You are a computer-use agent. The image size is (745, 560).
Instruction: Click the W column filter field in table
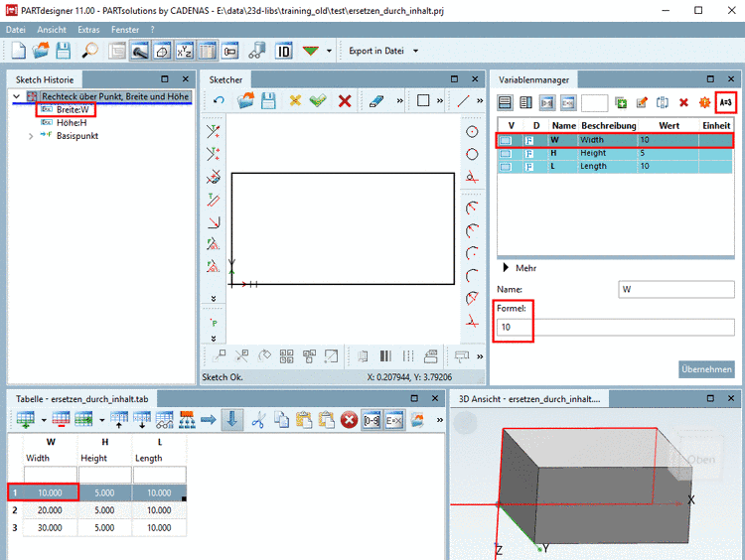tap(51, 475)
